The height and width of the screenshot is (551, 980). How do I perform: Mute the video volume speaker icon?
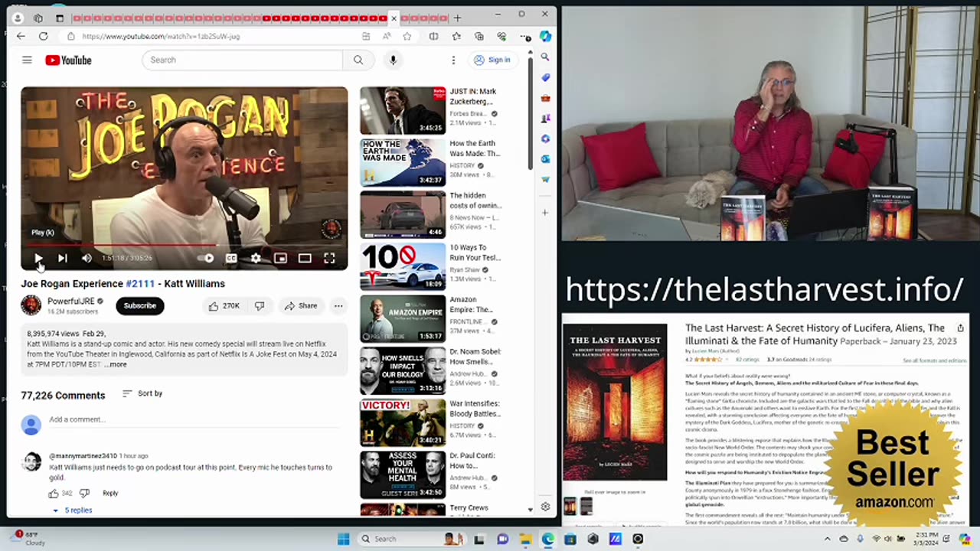(87, 259)
